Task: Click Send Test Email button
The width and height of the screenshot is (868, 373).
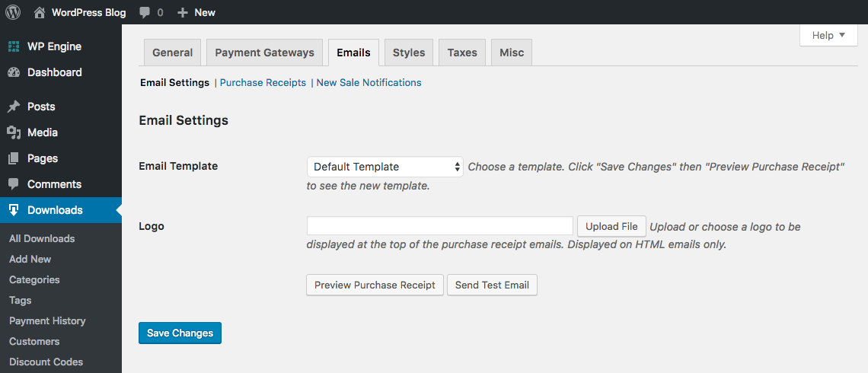Action: 492,285
